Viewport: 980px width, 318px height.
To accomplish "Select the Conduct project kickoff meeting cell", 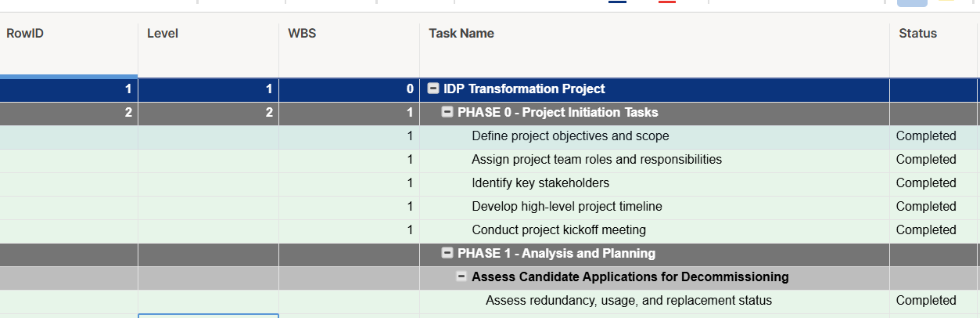I will (x=655, y=230).
